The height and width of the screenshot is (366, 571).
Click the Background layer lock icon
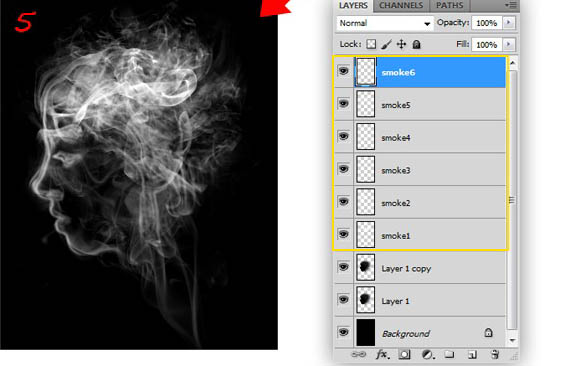click(488, 332)
